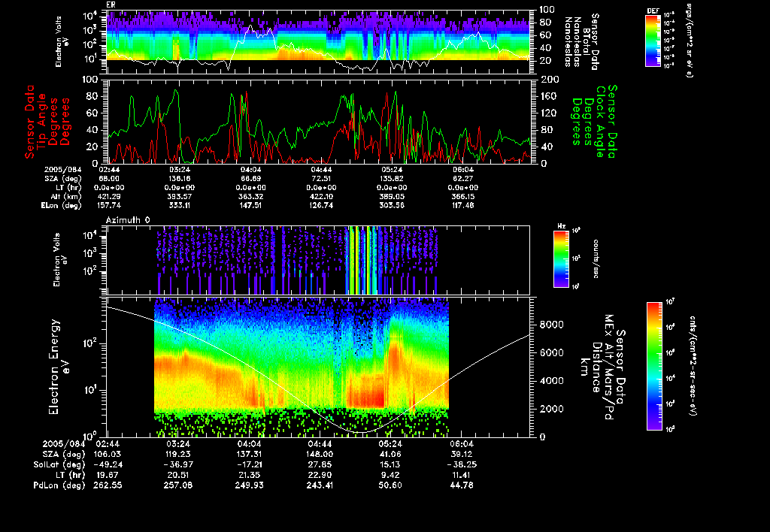The height and width of the screenshot is (532, 770).
Task: Click SolLat value -36.97
Action: pyautogui.click(x=178, y=465)
